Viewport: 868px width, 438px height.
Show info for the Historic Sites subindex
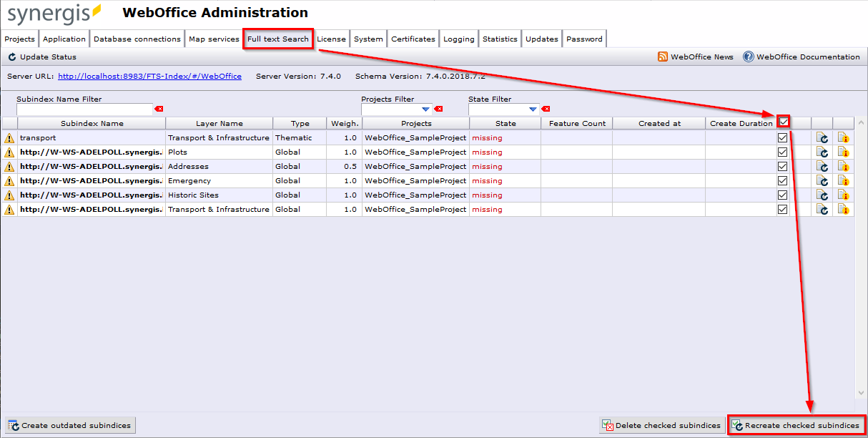coord(843,195)
